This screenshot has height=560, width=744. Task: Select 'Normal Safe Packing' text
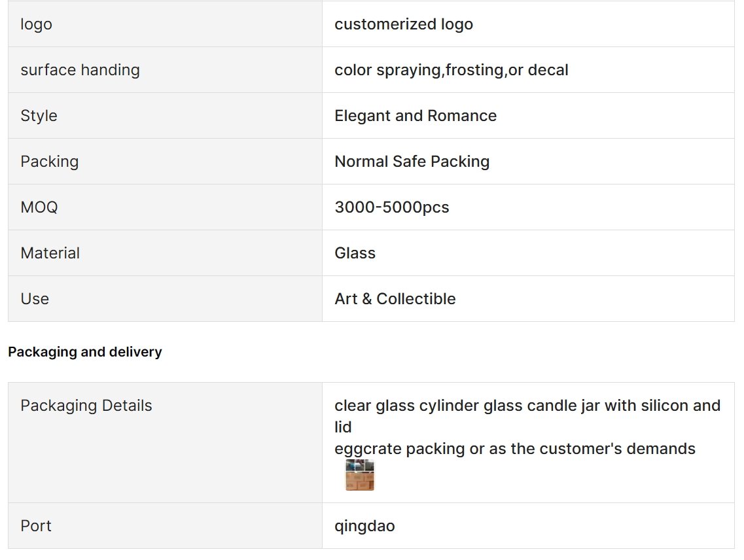pos(412,162)
